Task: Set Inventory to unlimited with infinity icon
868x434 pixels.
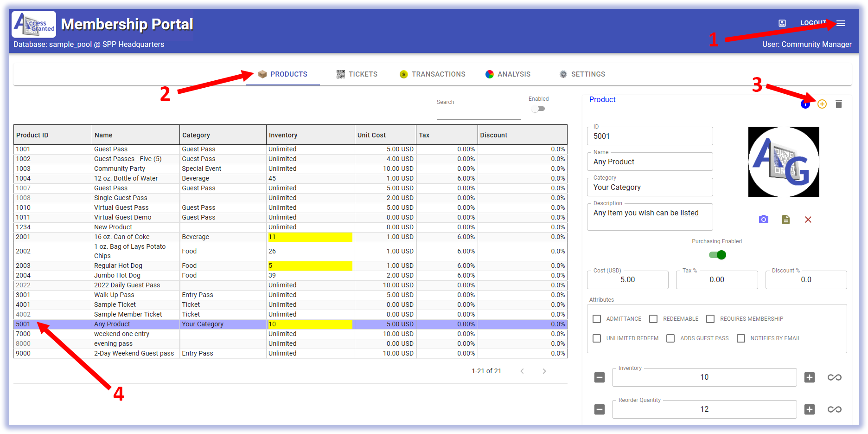Action: [834, 377]
